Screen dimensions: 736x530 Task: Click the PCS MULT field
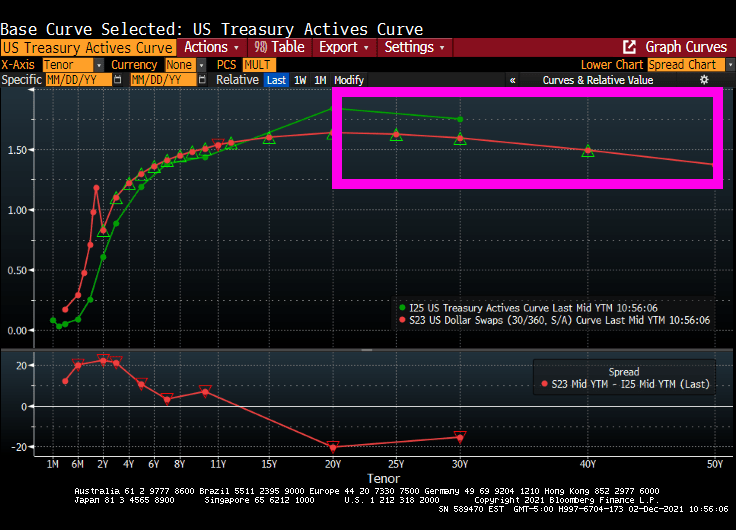pos(259,64)
